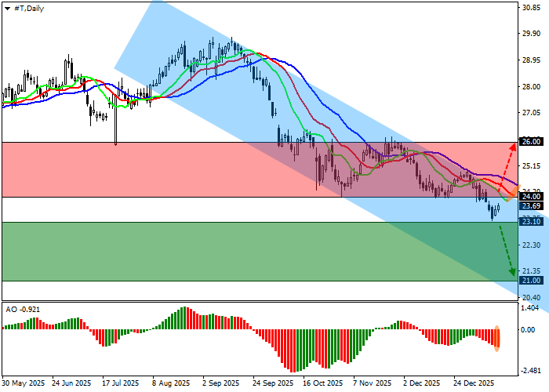
Task: Click the orange ellipse on the AO histogram
Action: (x=497, y=336)
